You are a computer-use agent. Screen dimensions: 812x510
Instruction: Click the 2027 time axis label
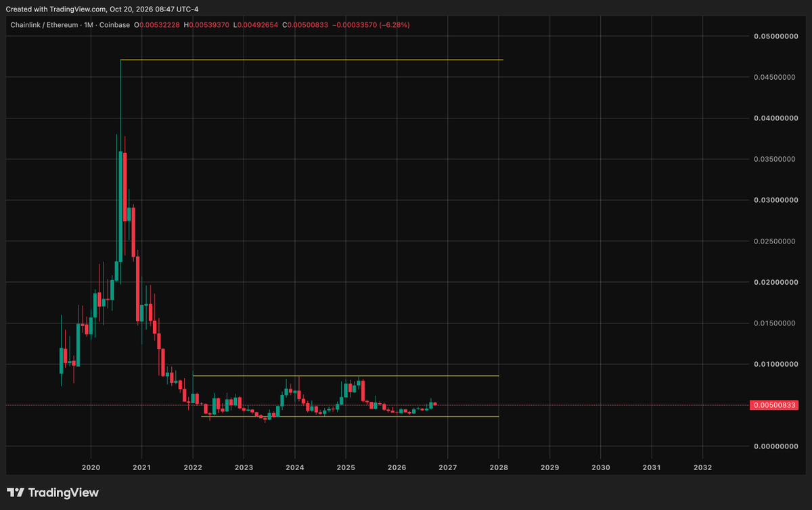(x=448, y=467)
